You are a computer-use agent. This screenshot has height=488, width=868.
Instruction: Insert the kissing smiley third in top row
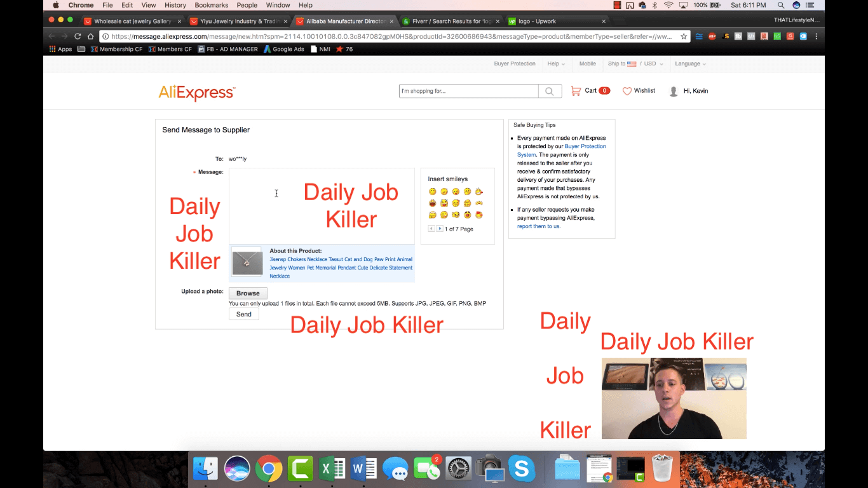456,192
